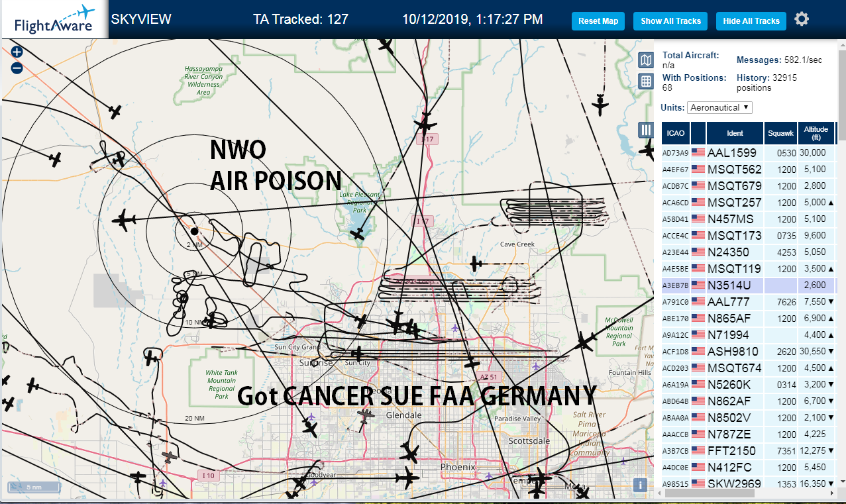Toggle the grid overlay icon
Viewport: 846px width, 504px height.
click(x=646, y=81)
